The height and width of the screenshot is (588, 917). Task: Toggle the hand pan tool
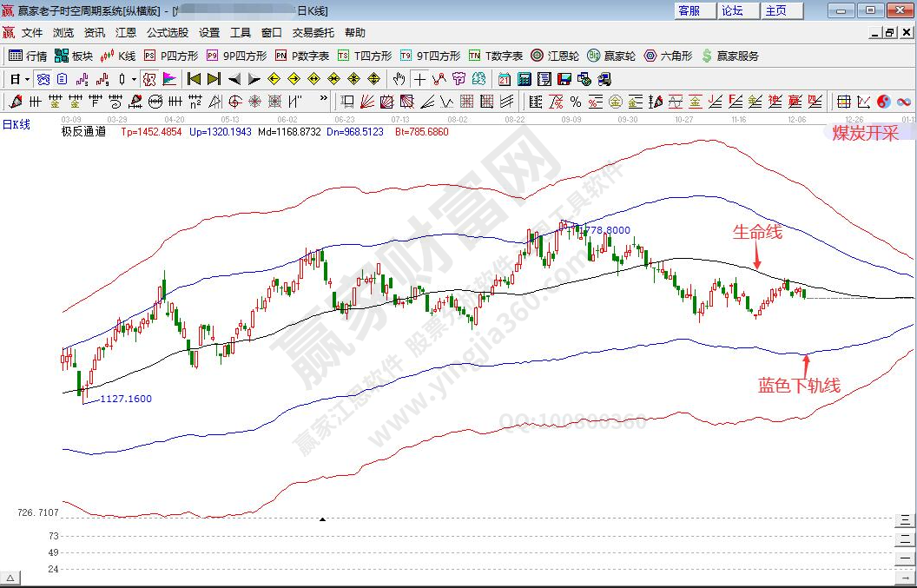click(x=399, y=79)
